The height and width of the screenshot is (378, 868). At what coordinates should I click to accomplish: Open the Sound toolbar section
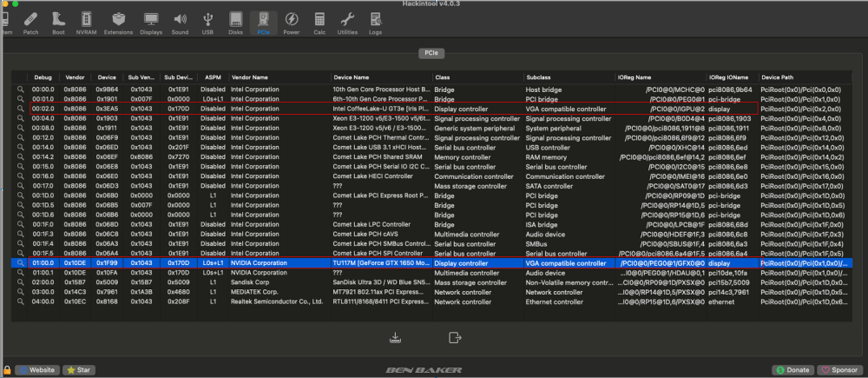pos(180,23)
